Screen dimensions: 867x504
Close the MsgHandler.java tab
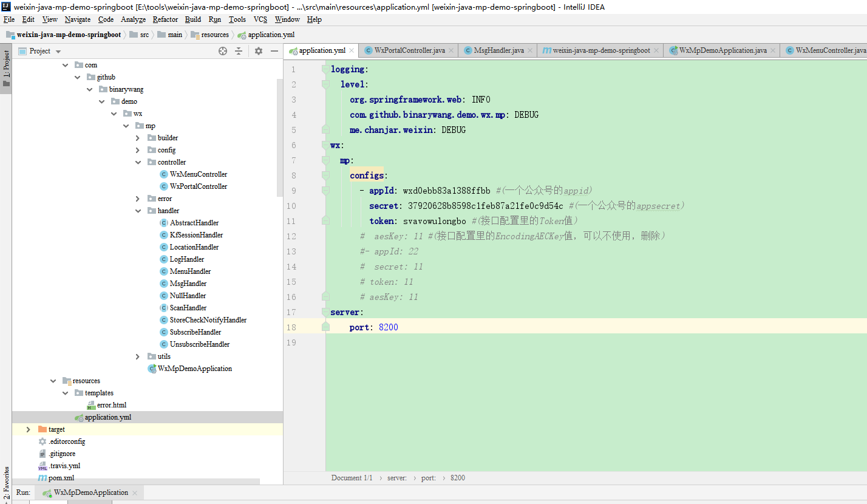(x=530, y=50)
